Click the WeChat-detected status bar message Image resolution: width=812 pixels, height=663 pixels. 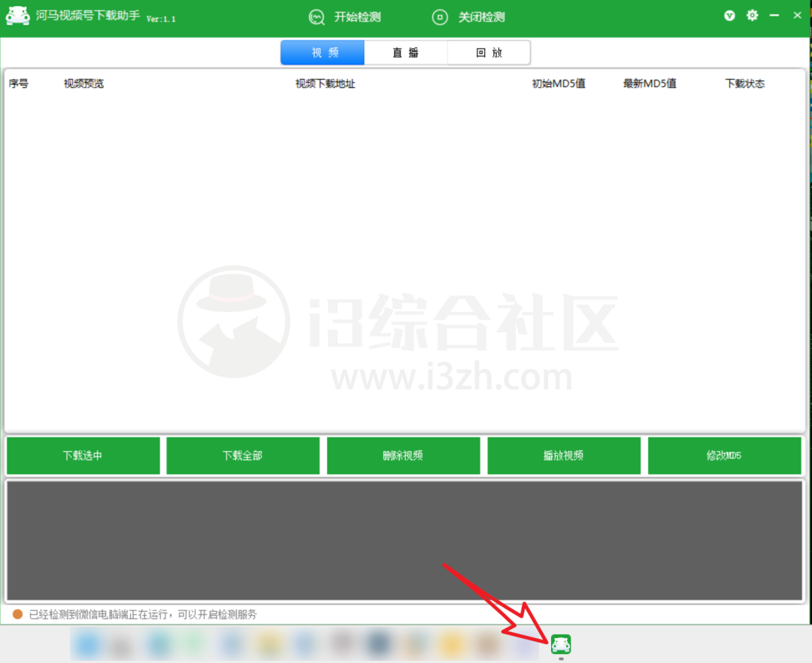[x=143, y=614]
